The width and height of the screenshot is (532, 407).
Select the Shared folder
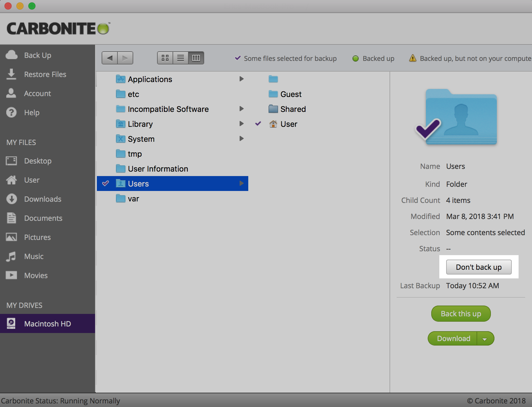coord(293,109)
